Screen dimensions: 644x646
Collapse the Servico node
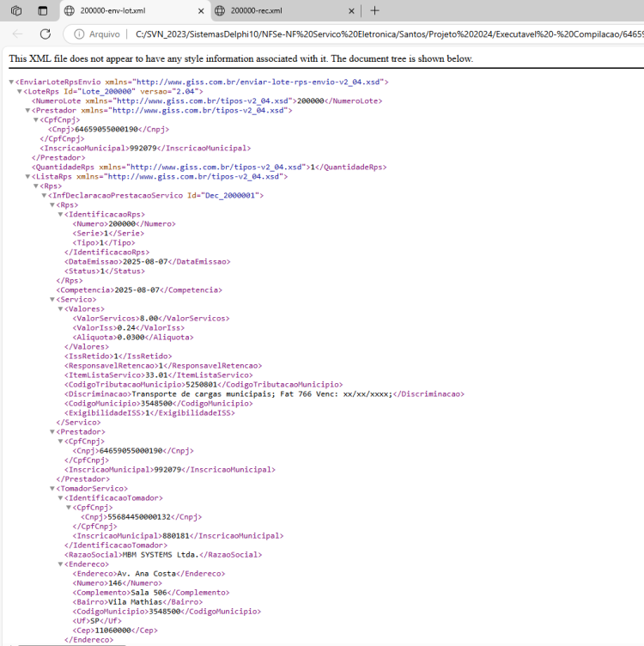[52, 300]
